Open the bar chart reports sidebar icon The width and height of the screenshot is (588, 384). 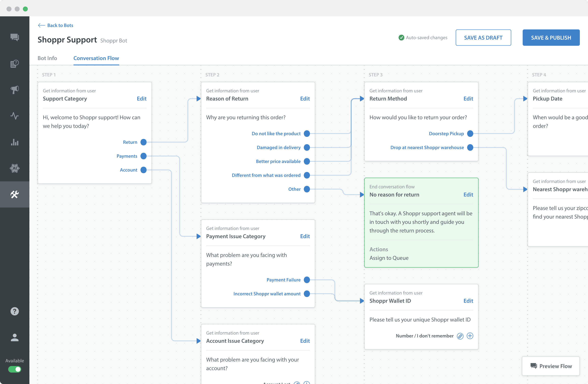pyautogui.click(x=14, y=142)
